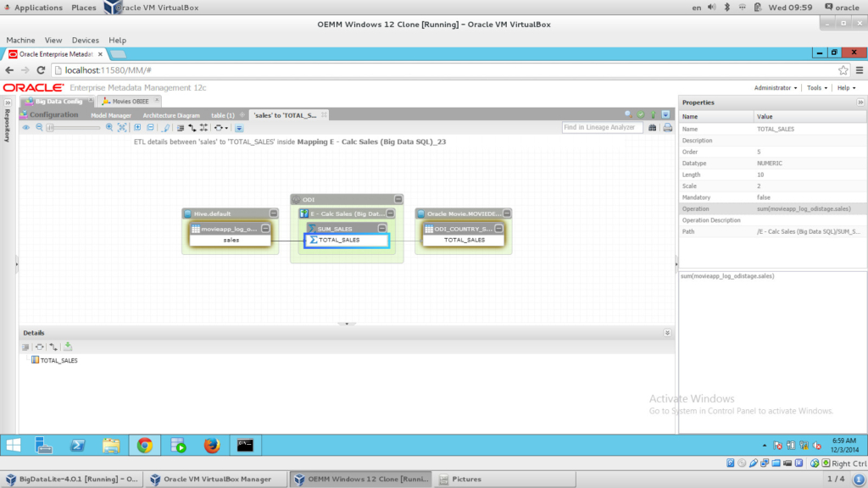Switch to Oracle VM VirtualBox Manager window

pyautogui.click(x=215, y=480)
